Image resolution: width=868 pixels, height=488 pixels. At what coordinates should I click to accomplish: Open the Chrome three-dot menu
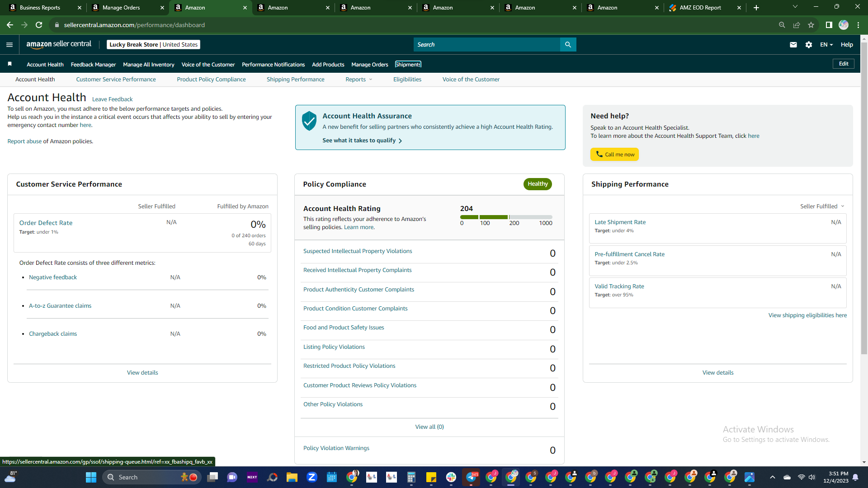[858, 25]
